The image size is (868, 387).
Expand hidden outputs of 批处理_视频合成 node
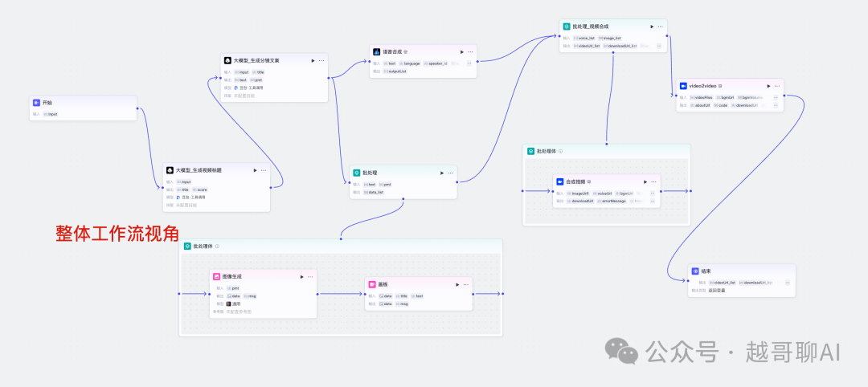(x=659, y=46)
